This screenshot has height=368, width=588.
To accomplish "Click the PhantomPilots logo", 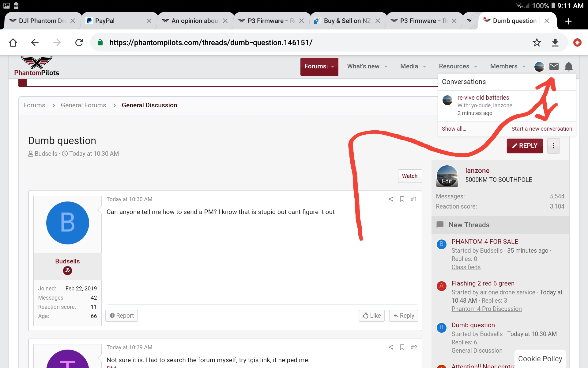I will pos(36,66).
